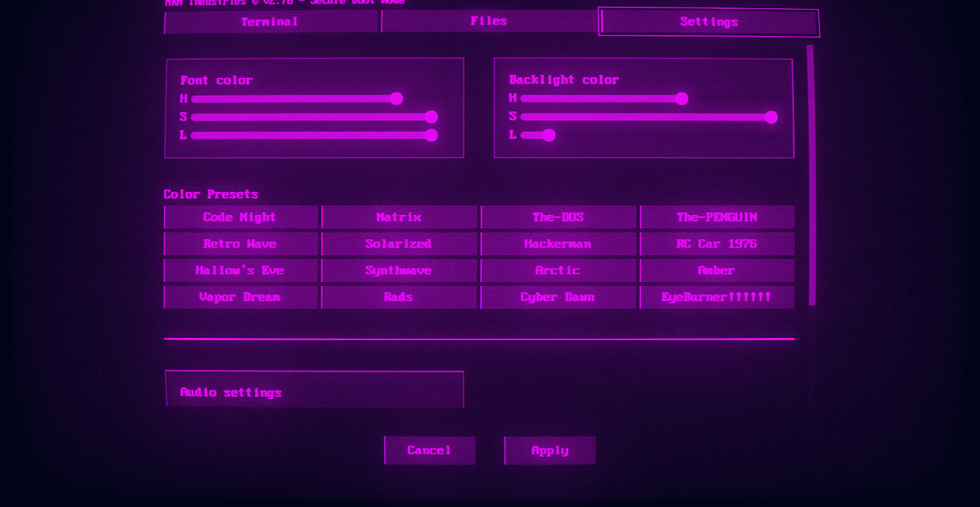Choose the Matrix color preset
The image size is (980, 507).
(399, 217)
